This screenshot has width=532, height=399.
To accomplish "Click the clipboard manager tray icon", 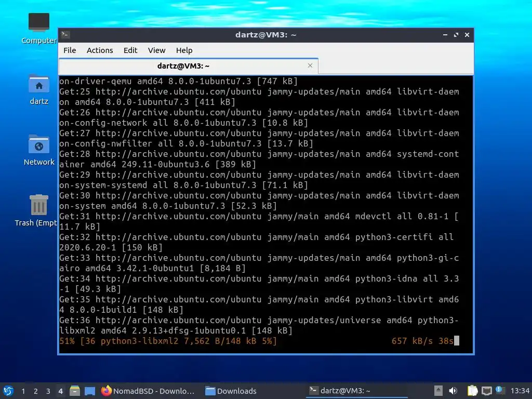I will point(472,391).
